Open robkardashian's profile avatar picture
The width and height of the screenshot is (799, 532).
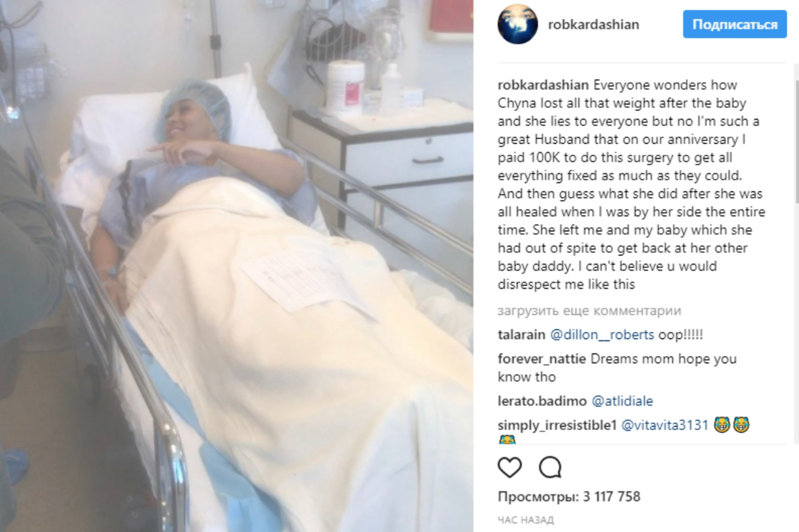pyautogui.click(x=518, y=24)
